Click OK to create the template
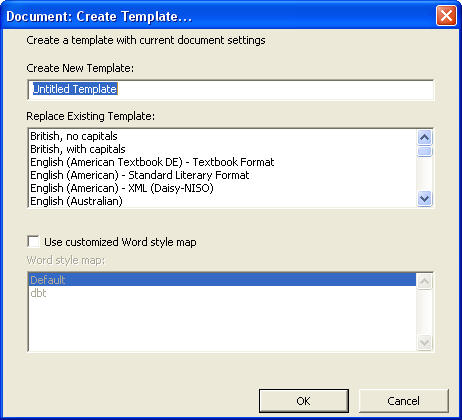The image size is (462, 420). click(x=304, y=401)
